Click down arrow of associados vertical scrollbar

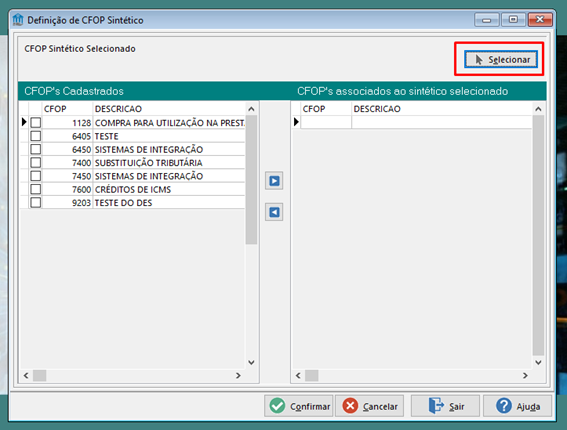[x=538, y=362]
